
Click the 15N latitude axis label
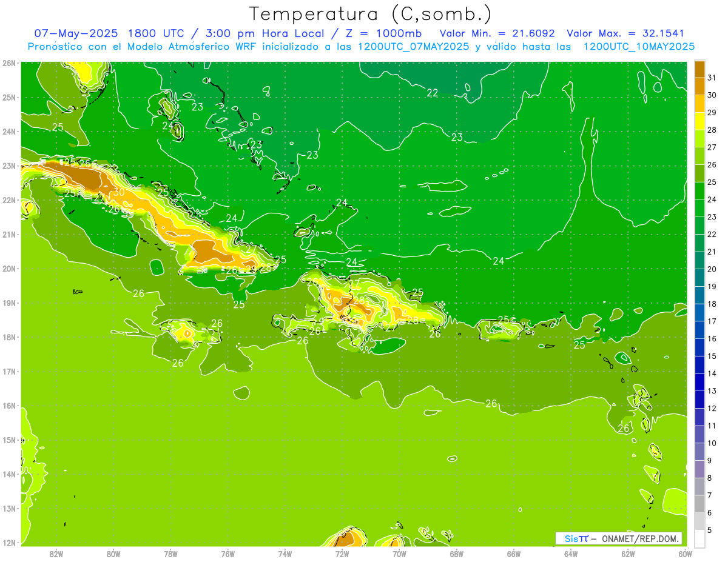click(x=8, y=440)
